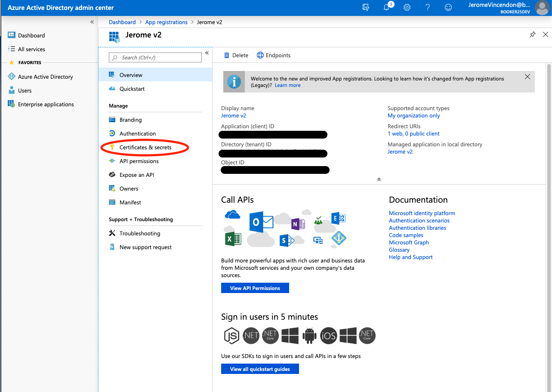Click View all quickstart guides

260,368
